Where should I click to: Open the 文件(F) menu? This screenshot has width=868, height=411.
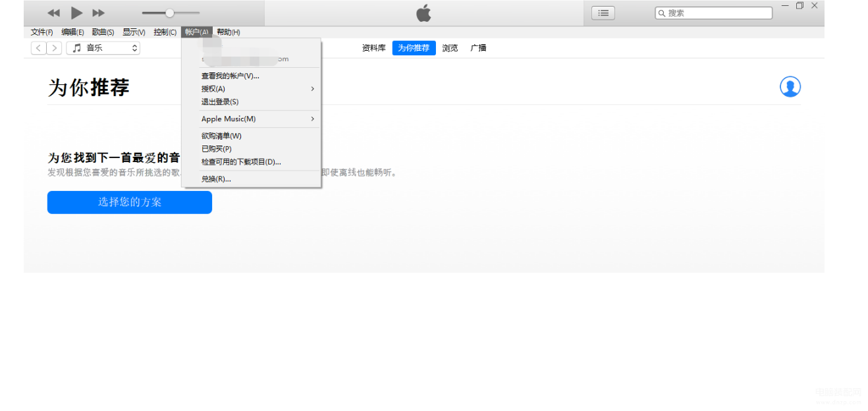point(41,32)
